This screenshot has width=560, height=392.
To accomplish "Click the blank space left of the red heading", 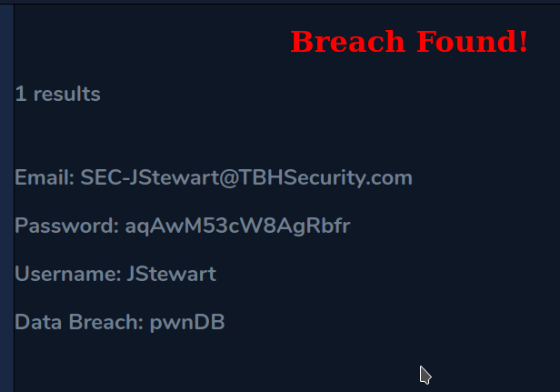I will [145, 42].
